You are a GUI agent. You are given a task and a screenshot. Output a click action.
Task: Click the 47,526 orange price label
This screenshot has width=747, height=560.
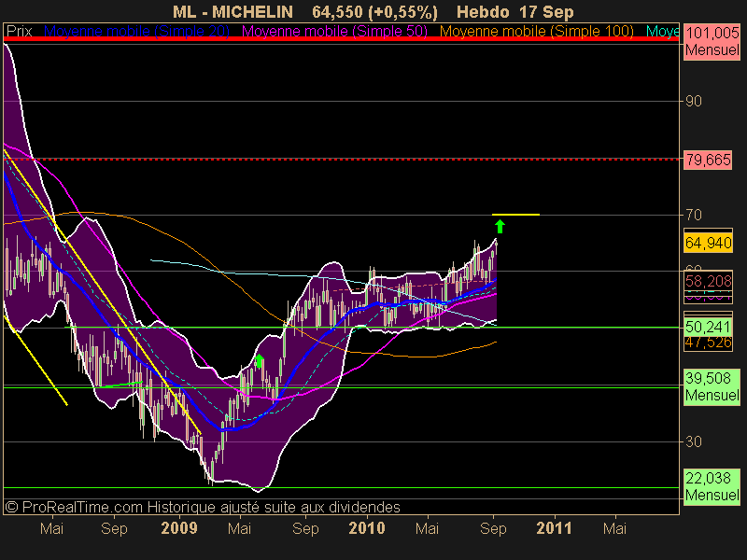pos(708,343)
